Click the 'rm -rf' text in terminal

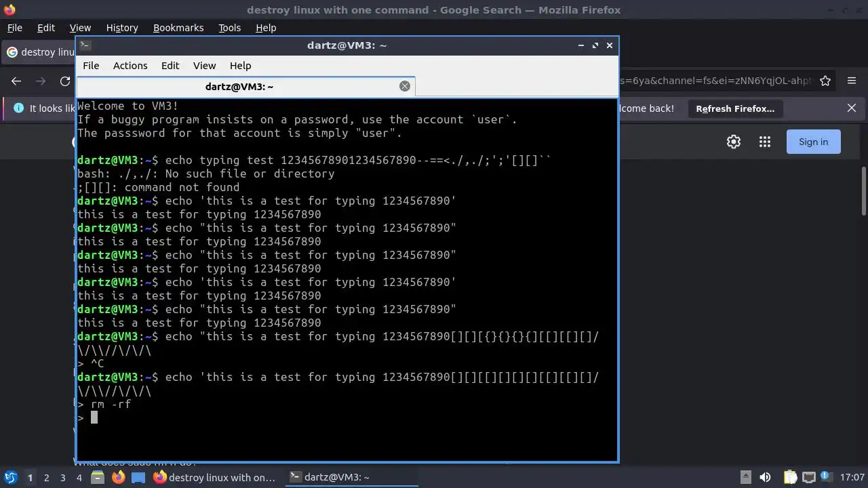[111, 404]
